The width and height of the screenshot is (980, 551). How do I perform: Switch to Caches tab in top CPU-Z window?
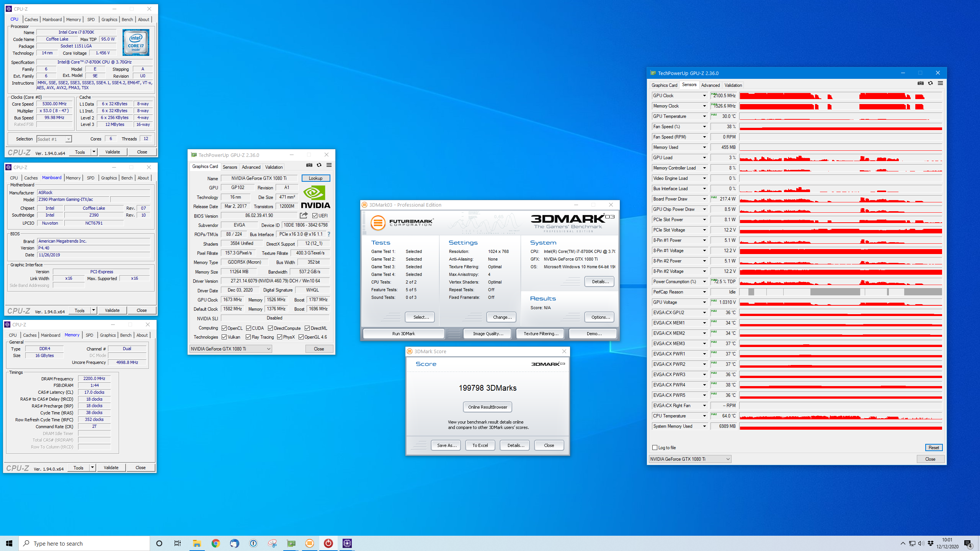coord(31,20)
